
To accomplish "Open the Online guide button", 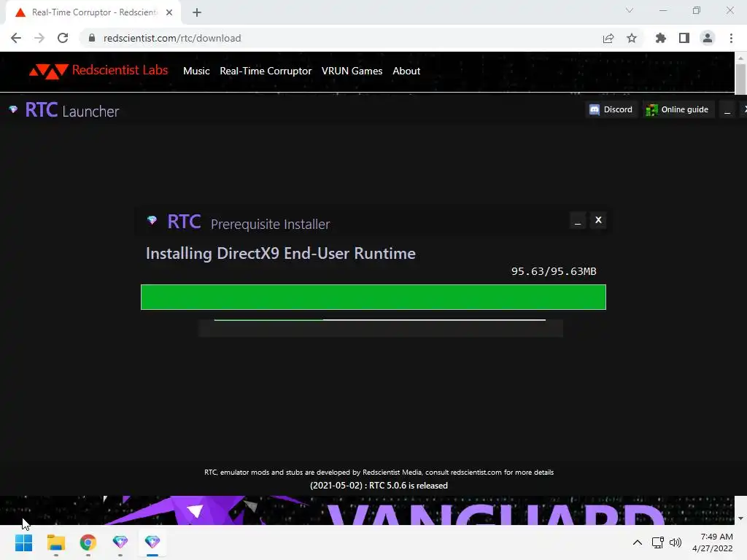I will pos(678,109).
